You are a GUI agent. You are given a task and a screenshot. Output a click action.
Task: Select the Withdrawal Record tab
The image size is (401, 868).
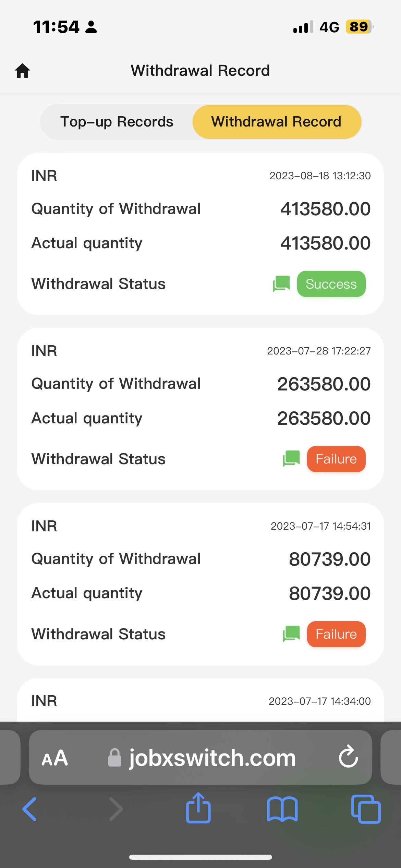coord(277,122)
